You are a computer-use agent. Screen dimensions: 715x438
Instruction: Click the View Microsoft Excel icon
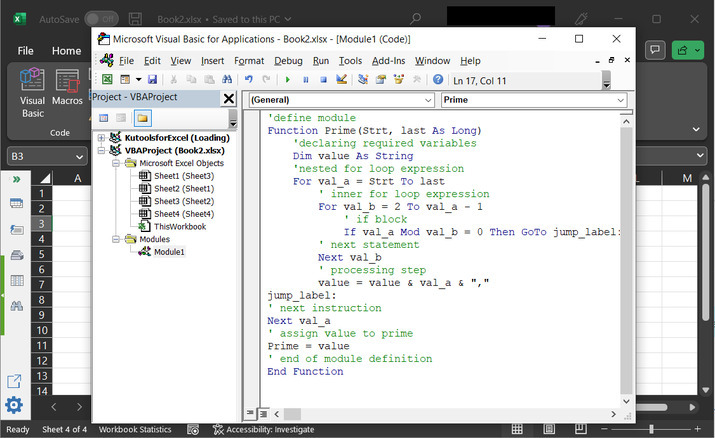pyautogui.click(x=107, y=79)
